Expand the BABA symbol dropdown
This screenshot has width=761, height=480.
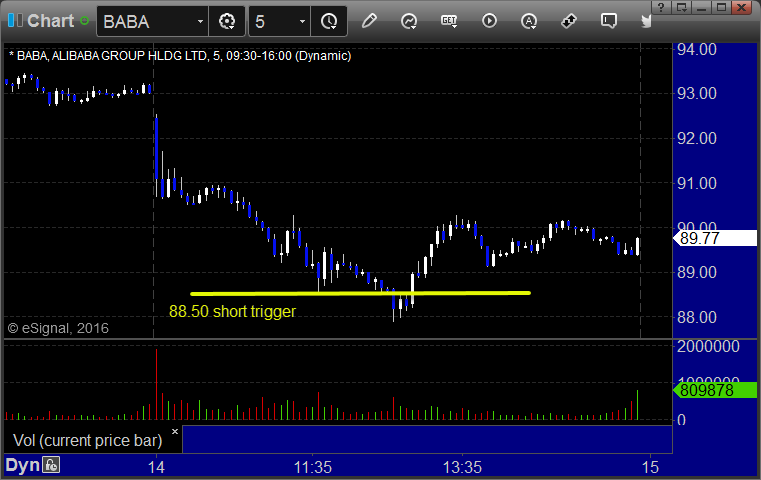pyautogui.click(x=200, y=21)
